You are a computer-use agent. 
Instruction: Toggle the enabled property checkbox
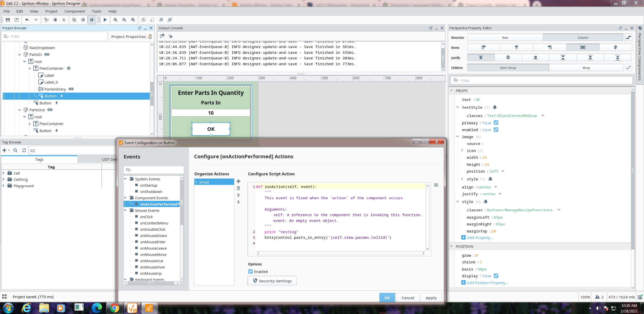coord(496,130)
